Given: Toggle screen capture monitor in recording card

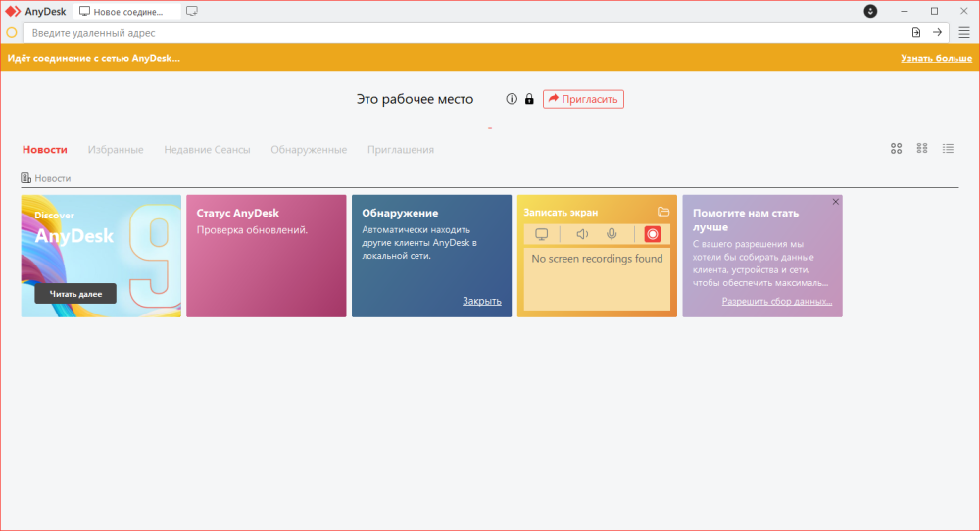Looking at the screenshot, I should pyautogui.click(x=541, y=234).
